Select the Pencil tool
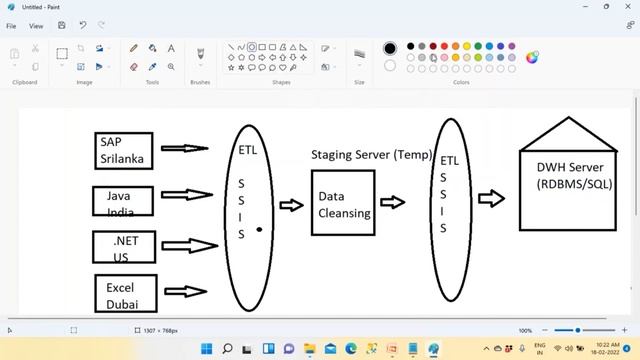 pyautogui.click(x=133, y=49)
